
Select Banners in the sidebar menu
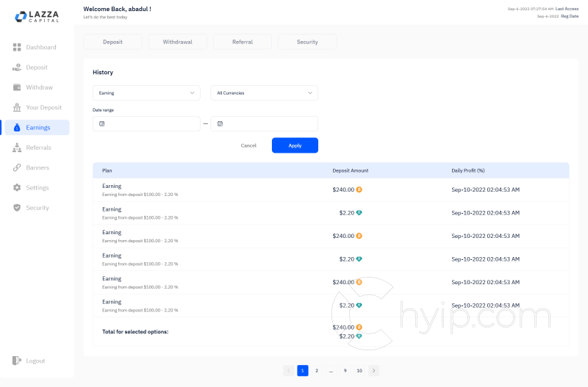click(37, 167)
